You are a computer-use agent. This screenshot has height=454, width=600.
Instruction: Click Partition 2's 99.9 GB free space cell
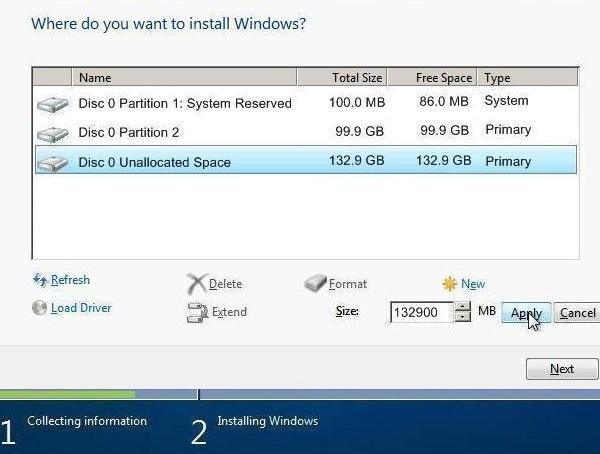click(x=444, y=131)
